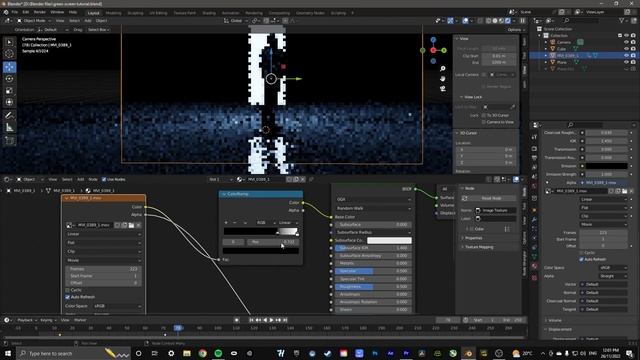640x360 pixels.
Task: Select the Transform tool in viewport toolbar
Action: [x=9, y=102]
